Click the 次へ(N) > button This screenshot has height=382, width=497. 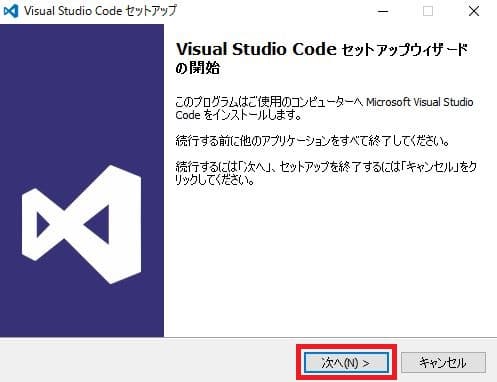pyautogui.click(x=346, y=363)
